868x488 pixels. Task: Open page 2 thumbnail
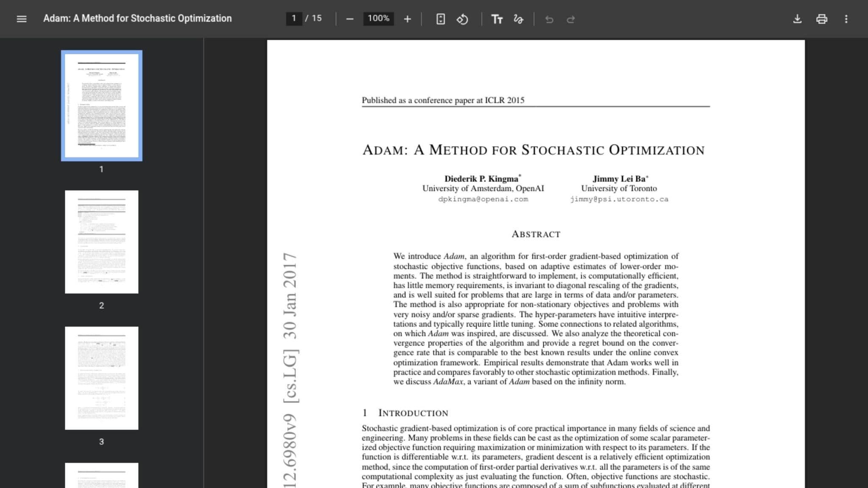click(102, 242)
